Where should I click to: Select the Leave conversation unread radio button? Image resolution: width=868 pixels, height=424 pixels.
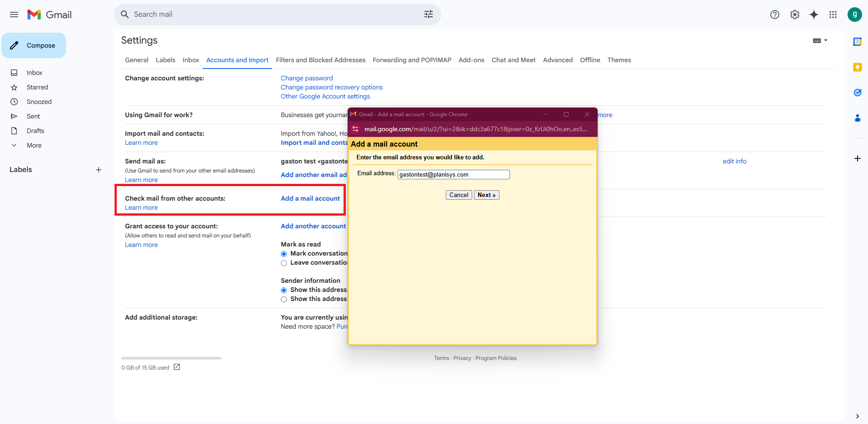[284, 263]
